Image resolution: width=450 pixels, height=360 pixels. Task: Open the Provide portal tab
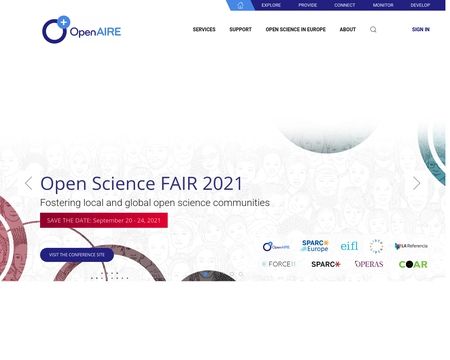pyautogui.click(x=308, y=5)
